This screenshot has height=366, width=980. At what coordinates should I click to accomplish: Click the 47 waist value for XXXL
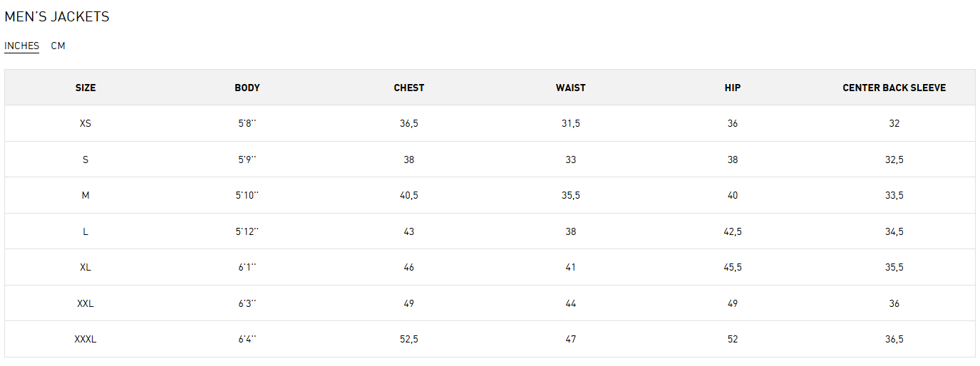[x=571, y=339]
